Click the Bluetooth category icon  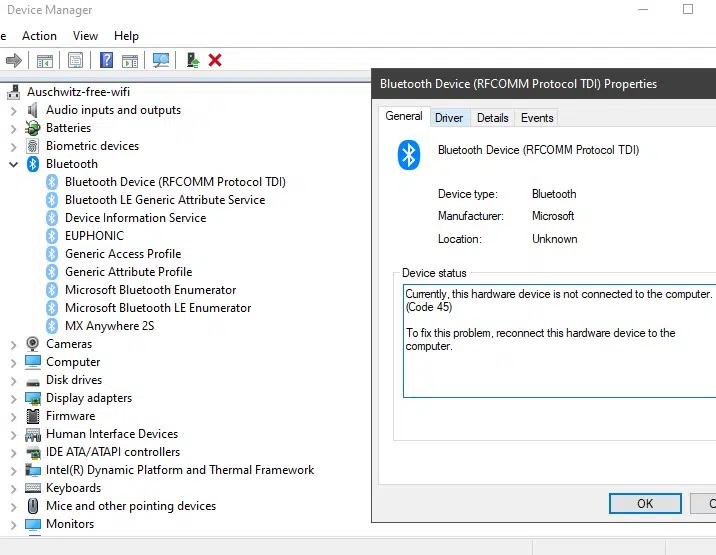pyautogui.click(x=33, y=164)
